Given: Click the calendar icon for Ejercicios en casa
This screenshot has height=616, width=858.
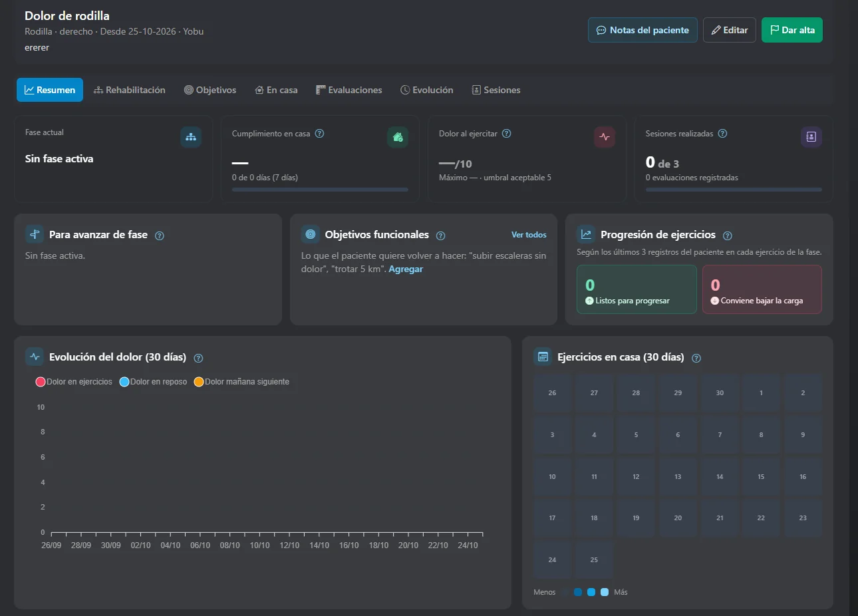Looking at the screenshot, I should pyautogui.click(x=543, y=357).
